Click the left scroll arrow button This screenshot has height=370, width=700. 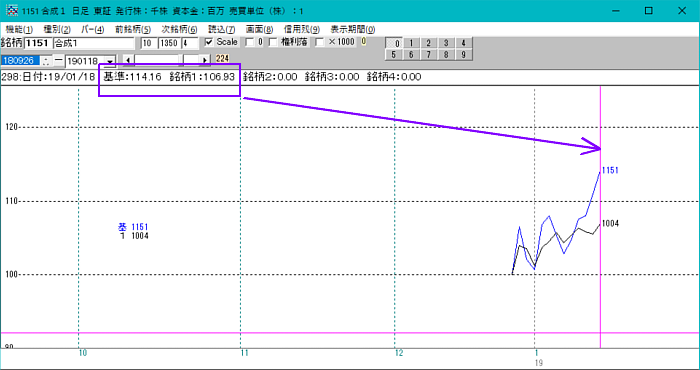[x=128, y=60]
